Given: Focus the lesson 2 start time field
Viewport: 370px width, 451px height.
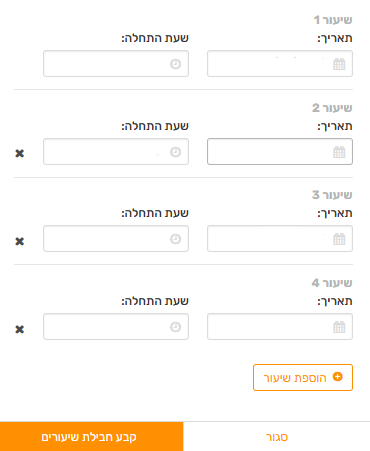Looking at the screenshot, I should click(x=116, y=152).
